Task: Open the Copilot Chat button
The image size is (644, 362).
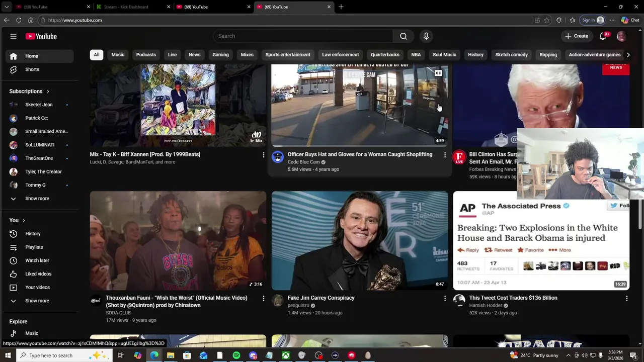Action: [x=630, y=20]
